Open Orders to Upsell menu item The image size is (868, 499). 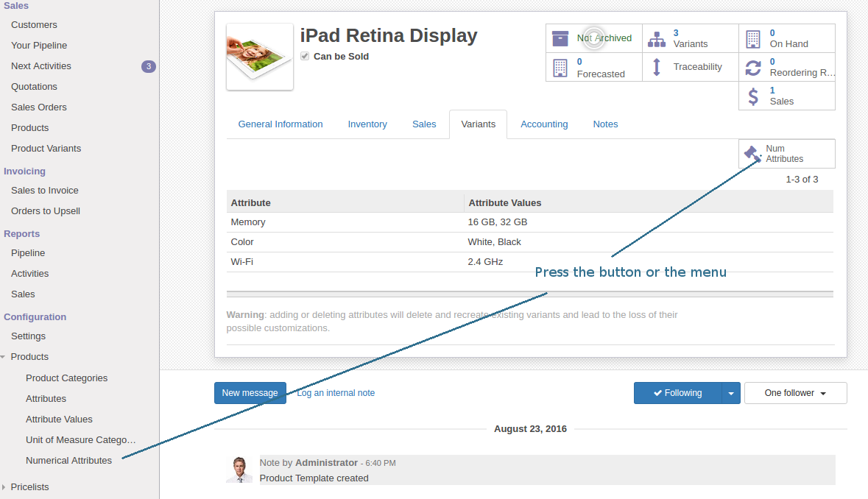[x=46, y=210]
